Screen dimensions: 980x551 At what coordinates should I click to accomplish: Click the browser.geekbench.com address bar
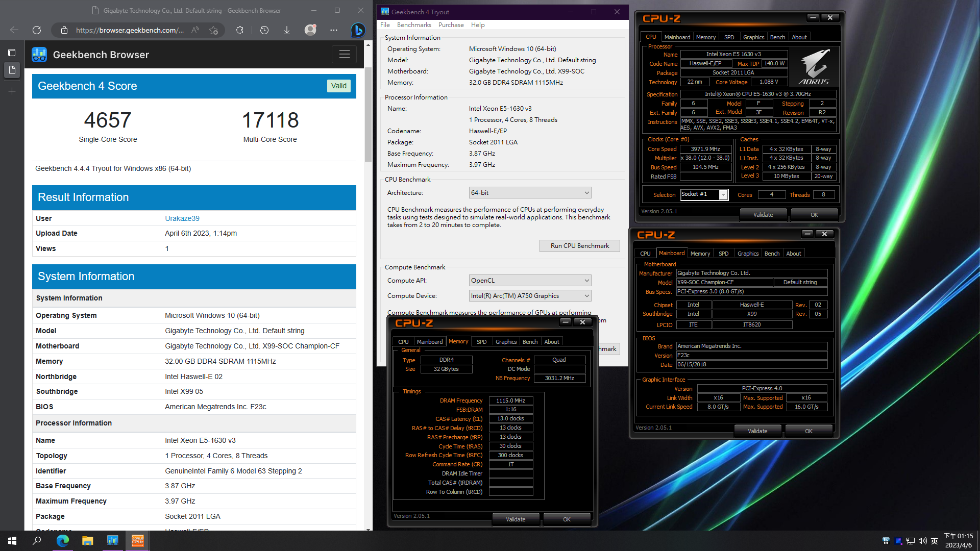[129, 30]
